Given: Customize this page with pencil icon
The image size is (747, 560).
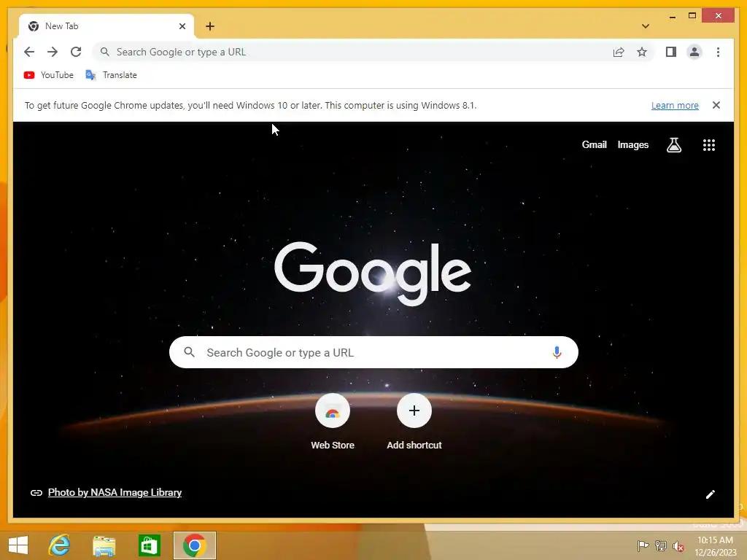Looking at the screenshot, I should (x=711, y=494).
